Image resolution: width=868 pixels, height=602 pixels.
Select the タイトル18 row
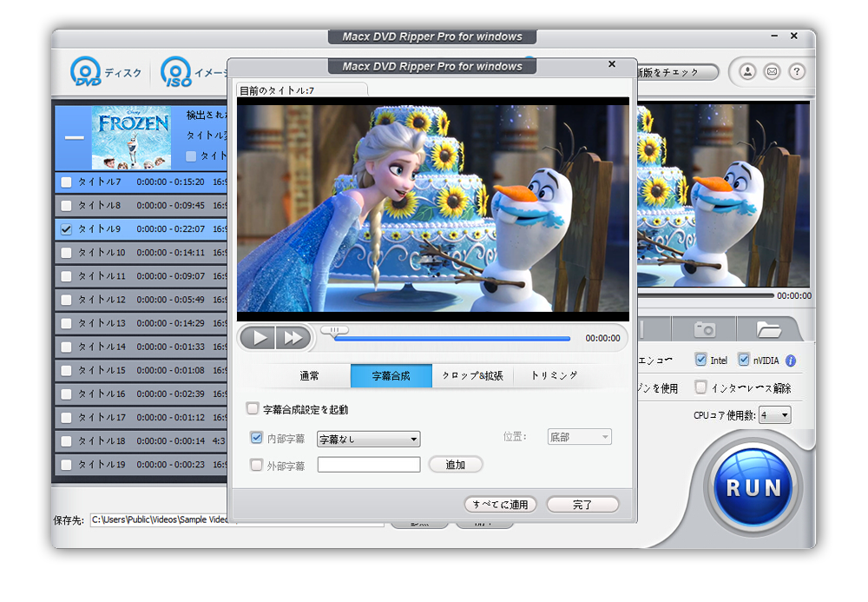(141, 441)
